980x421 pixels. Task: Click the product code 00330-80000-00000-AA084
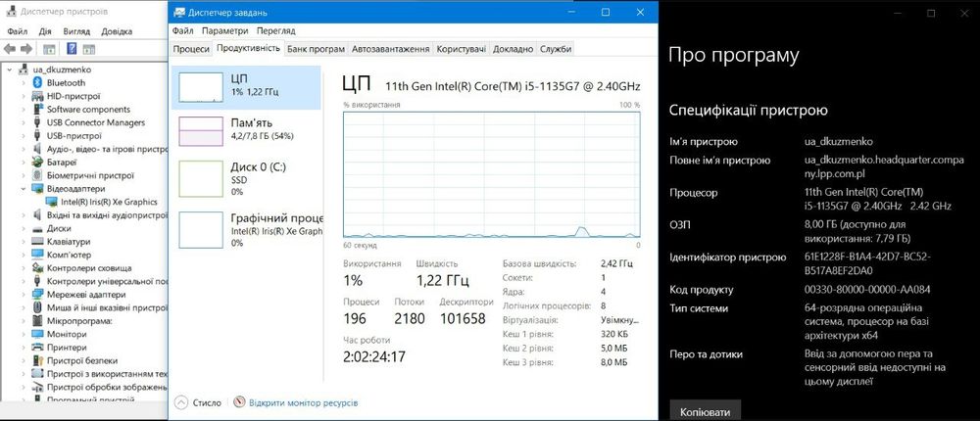(x=867, y=290)
